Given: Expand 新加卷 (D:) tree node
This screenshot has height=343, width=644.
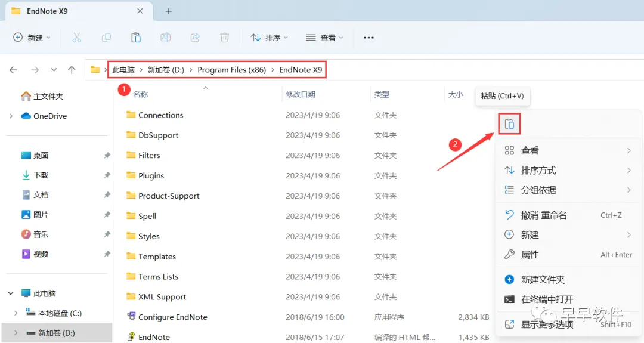Looking at the screenshot, I should click(16, 333).
